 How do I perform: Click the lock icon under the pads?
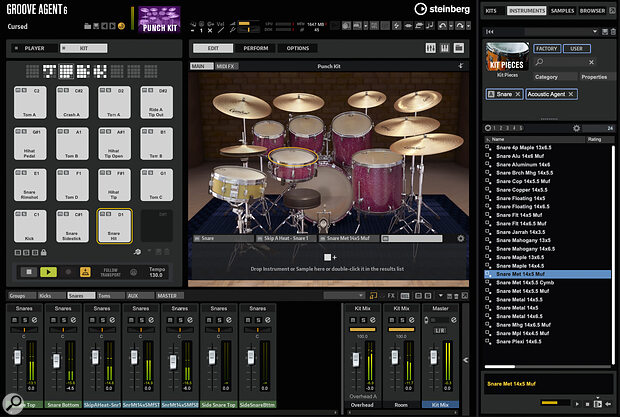44,252
